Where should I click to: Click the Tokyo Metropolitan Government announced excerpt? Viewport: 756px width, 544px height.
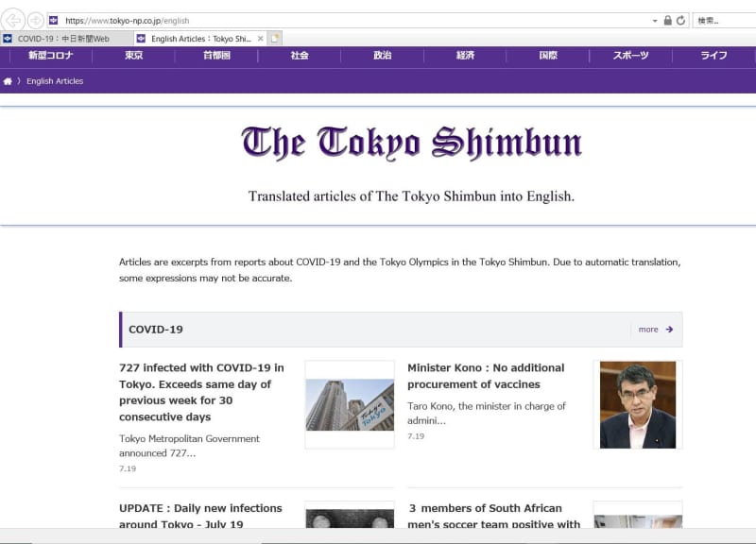(x=189, y=446)
